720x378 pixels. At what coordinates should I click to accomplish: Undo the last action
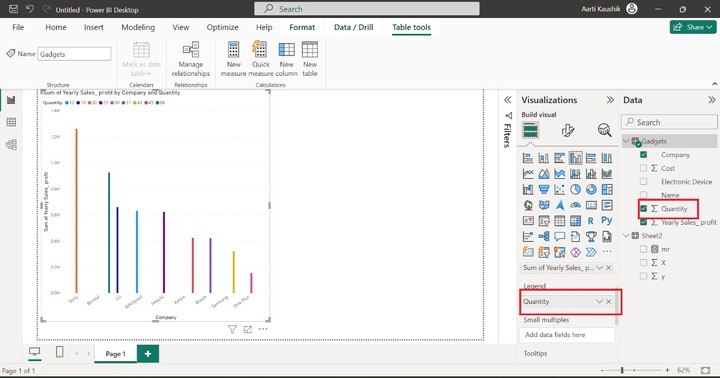tap(30, 9)
